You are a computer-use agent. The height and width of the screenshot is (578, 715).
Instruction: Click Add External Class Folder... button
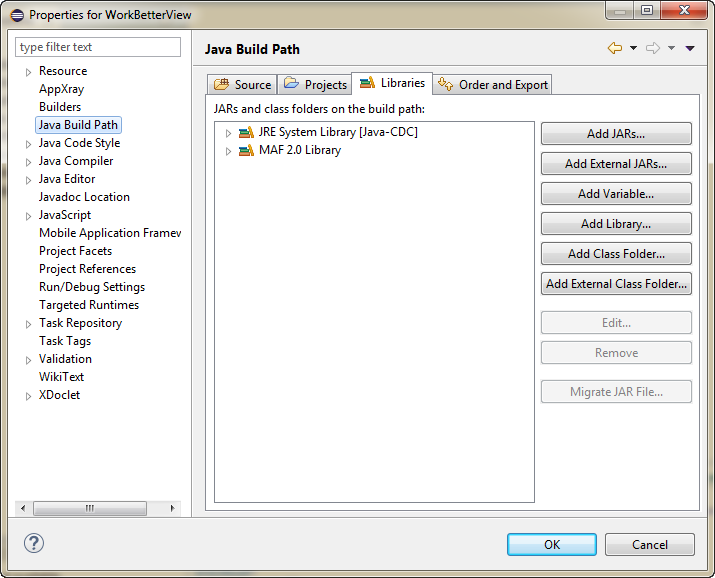click(x=616, y=284)
